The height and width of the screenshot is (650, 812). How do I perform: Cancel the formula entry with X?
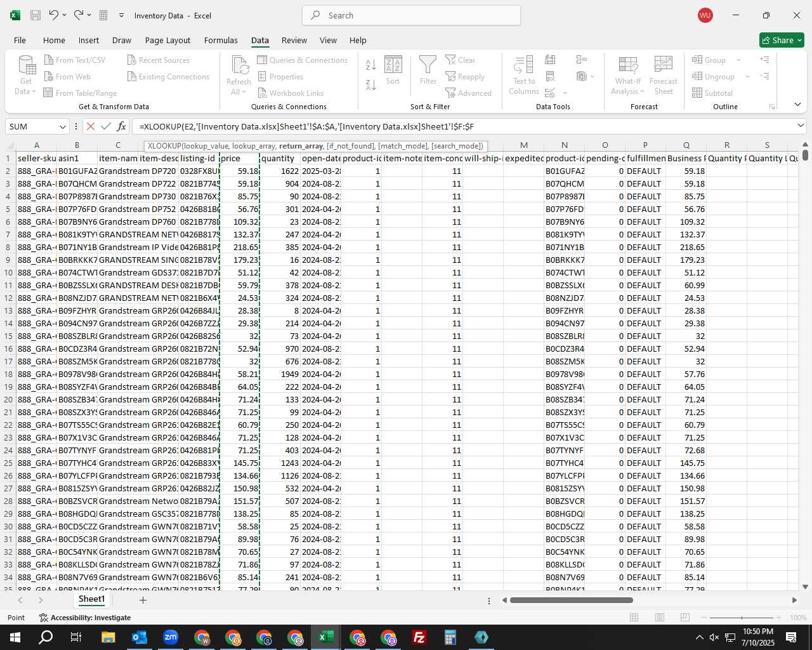coord(91,126)
